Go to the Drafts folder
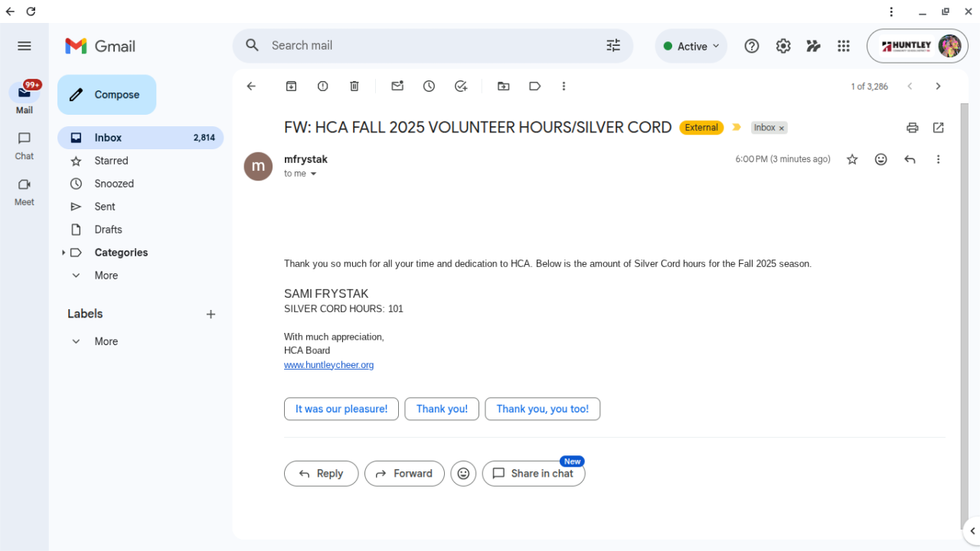980x551 pixels. click(108, 230)
